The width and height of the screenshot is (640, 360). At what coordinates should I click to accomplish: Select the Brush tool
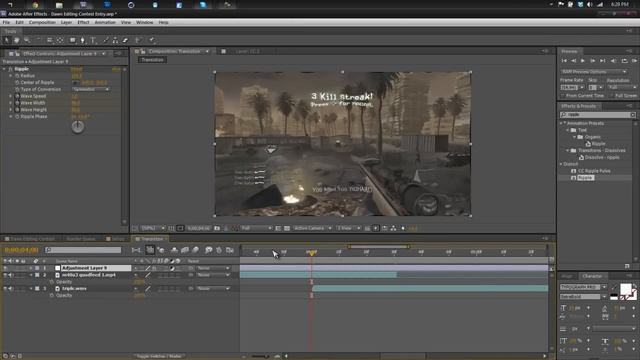tap(106, 40)
